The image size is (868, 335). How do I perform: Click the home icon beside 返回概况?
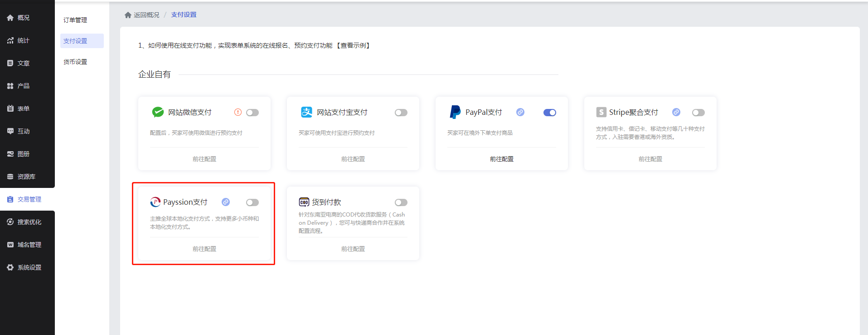pos(128,15)
